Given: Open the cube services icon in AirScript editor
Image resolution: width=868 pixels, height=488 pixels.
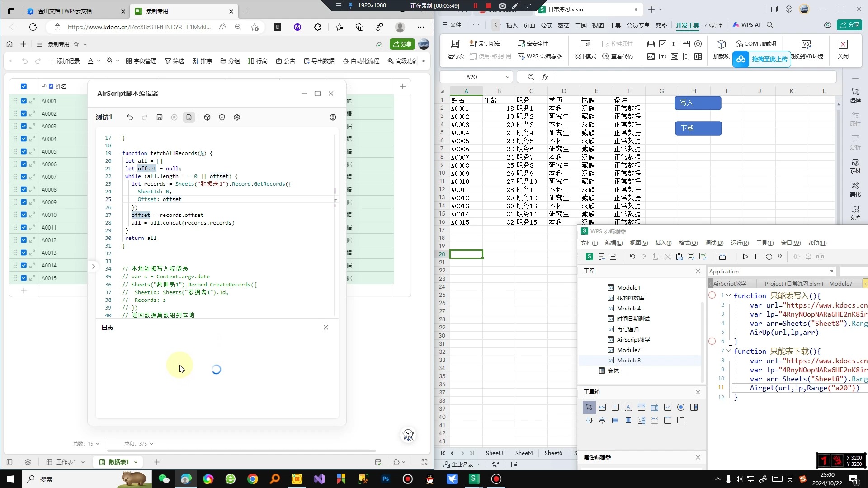Looking at the screenshot, I should click(207, 117).
